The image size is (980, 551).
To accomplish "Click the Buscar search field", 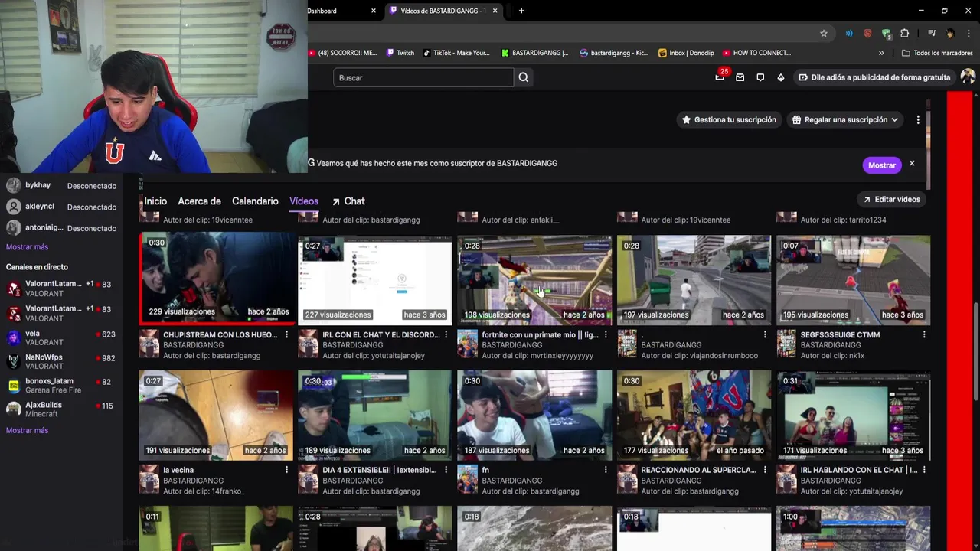I will click(423, 77).
